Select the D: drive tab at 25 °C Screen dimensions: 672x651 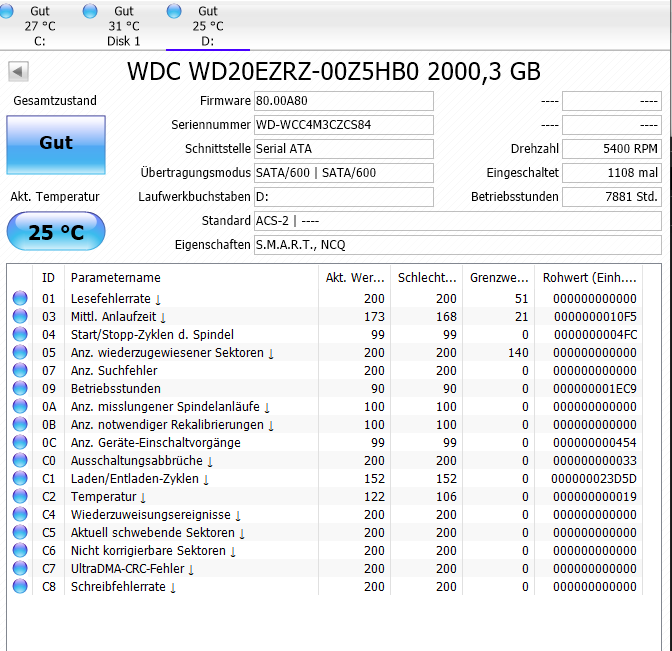(208, 26)
